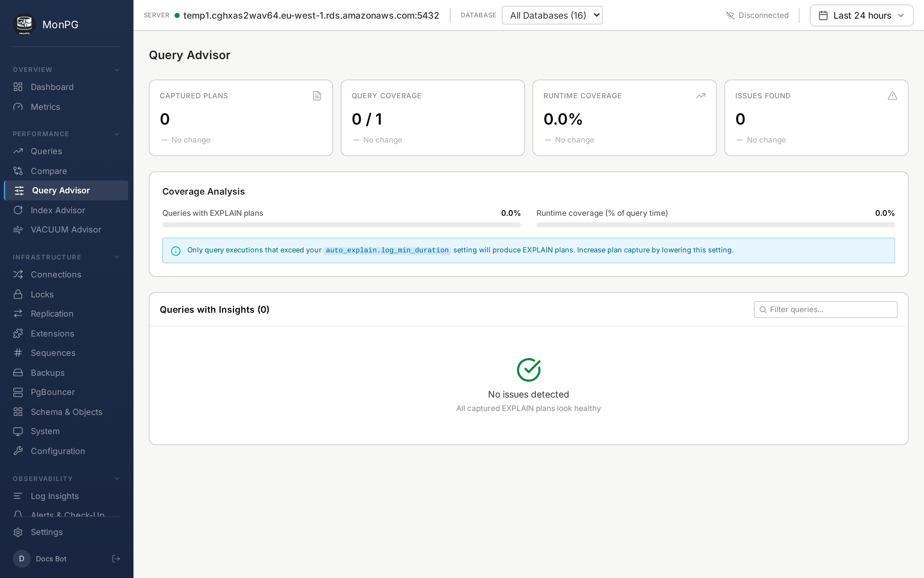
Task: Open the All Databases (16) dropdown
Action: tap(552, 15)
